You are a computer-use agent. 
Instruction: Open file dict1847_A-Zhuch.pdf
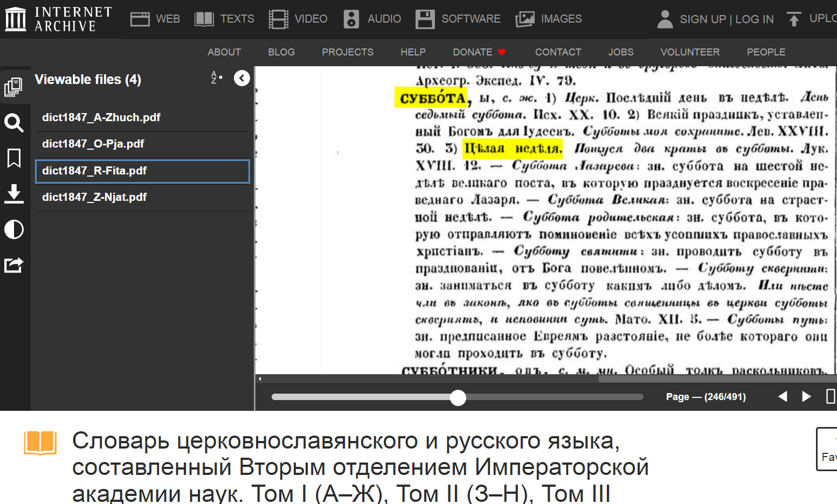click(x=142, y=117)
